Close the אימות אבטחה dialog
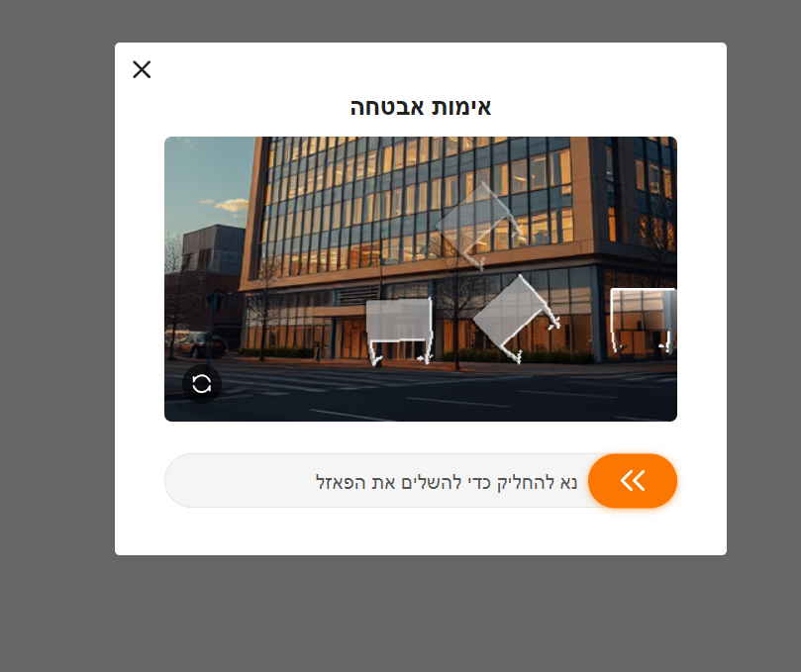Viewport: 801px width, 672px height. 142,69
